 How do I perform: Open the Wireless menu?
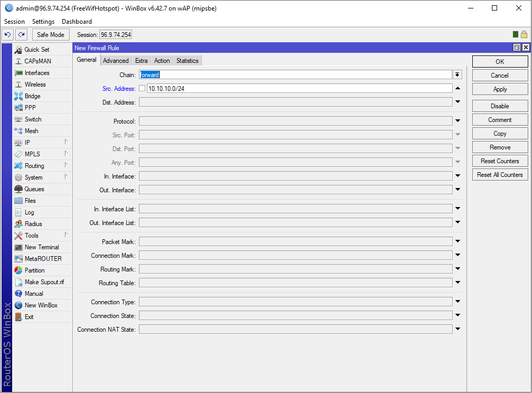click(42, 84)
